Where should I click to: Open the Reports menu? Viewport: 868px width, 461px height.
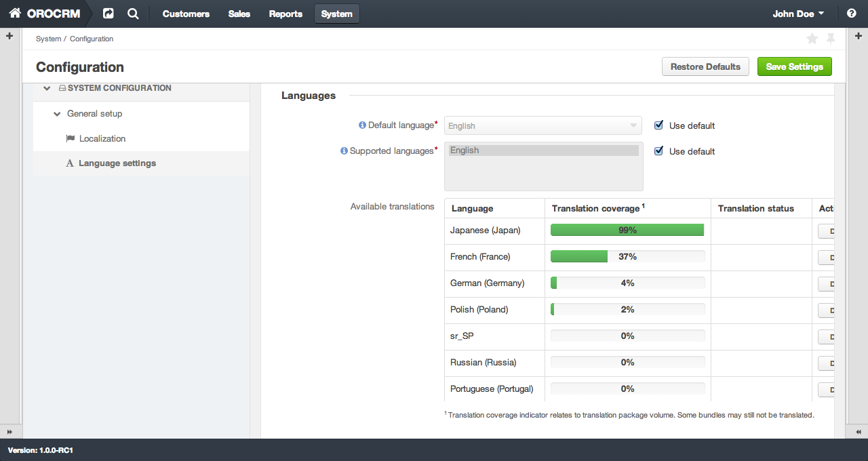(285, 14)
